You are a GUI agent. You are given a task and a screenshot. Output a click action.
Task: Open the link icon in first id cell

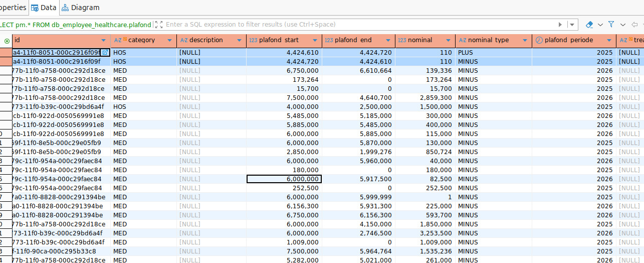click(x=105, y=53)
